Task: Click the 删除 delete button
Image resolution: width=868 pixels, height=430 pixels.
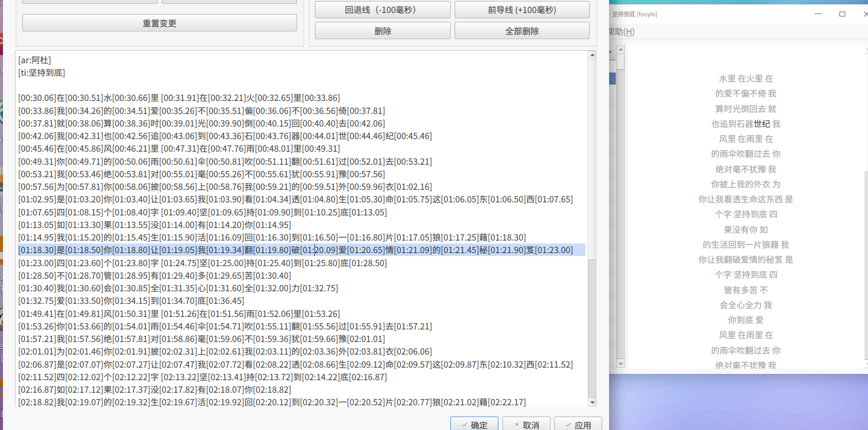Action: 383,31
